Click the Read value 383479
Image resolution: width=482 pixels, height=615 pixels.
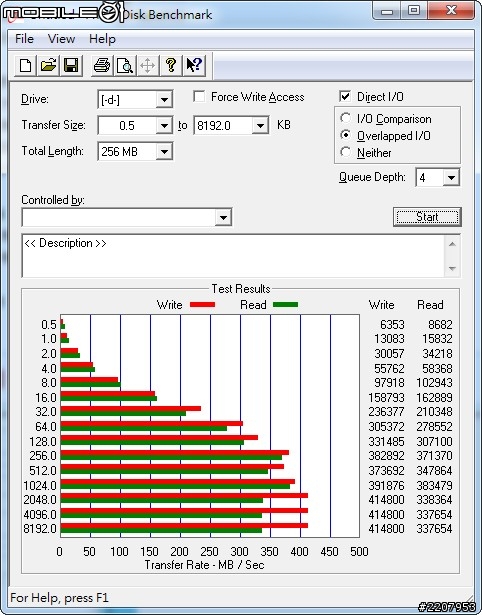pos(434,486)
